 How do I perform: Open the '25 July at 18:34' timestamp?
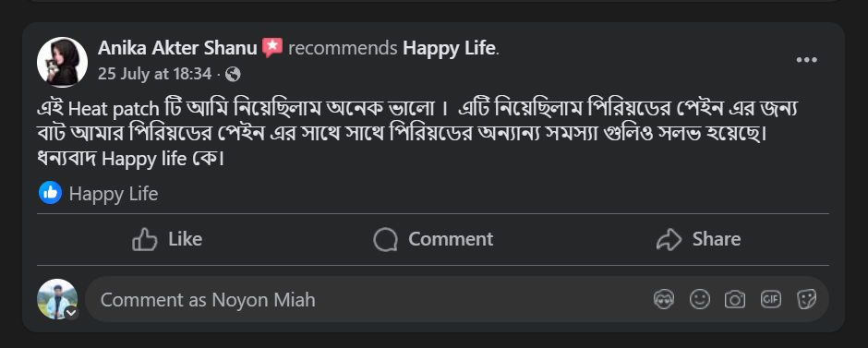(154, 74)
